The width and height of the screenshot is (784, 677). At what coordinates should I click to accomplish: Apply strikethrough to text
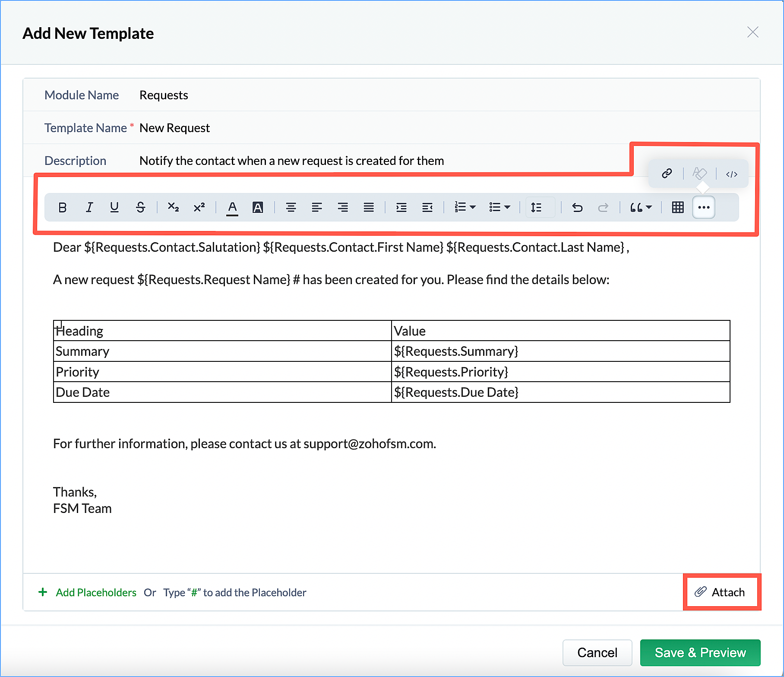tap(141, 208)
